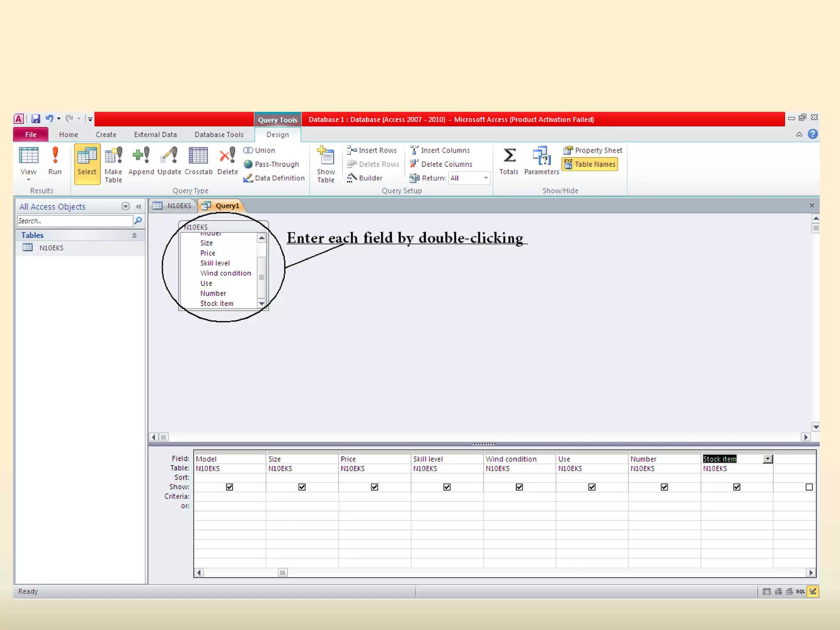Click the Save icon in quick access toolbar
This screenshot has height=630, width=840.
36,119
